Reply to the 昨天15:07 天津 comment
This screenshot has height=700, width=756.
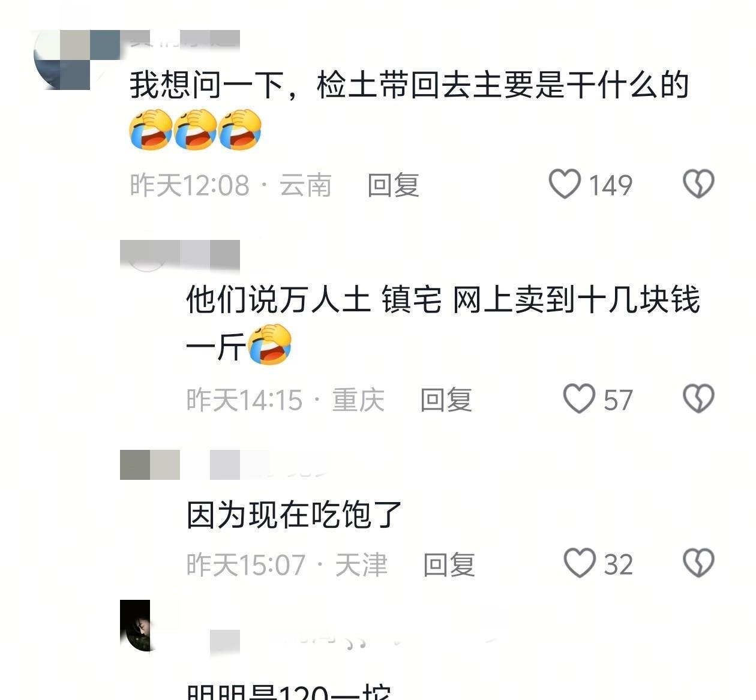tap(449, 564)
